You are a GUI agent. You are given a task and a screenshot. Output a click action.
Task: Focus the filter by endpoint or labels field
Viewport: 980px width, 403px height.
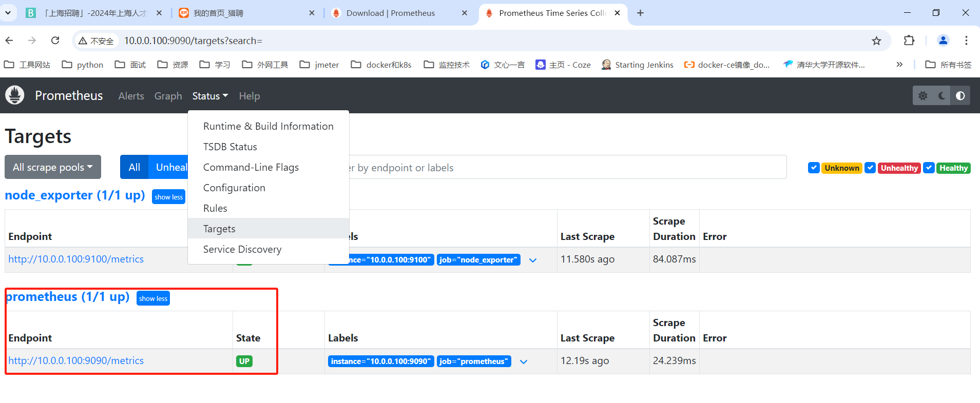567,167
